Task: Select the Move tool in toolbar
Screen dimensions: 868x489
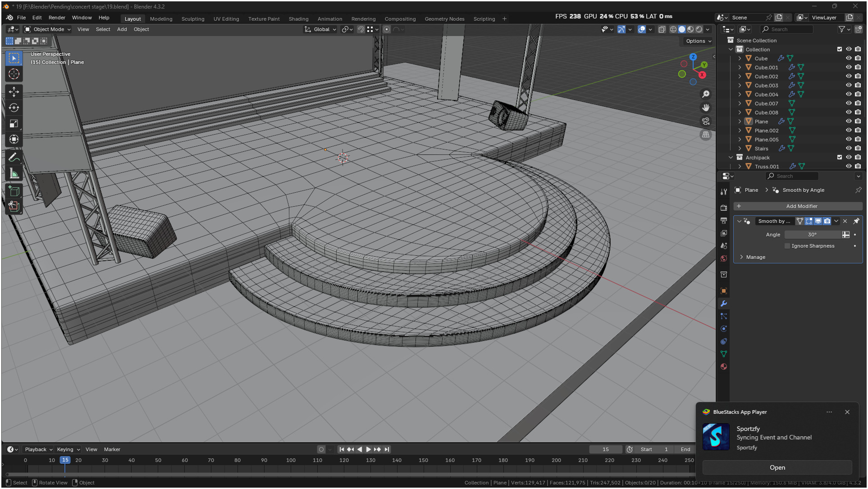Action: [x=14, y=92]
